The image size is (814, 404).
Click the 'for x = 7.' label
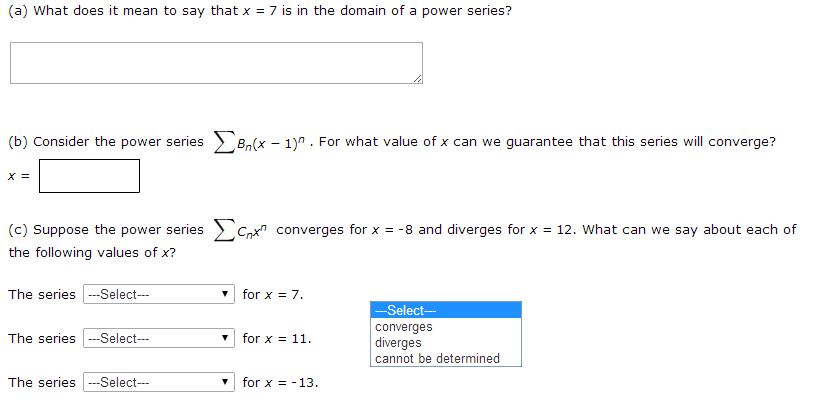tap(273, 295)
